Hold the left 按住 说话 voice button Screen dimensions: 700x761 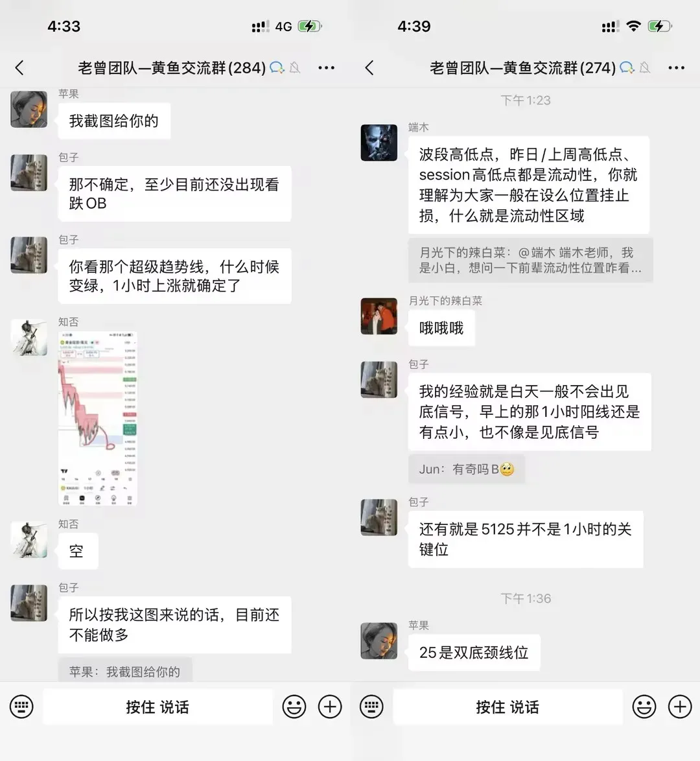click(x=157, y=707)
